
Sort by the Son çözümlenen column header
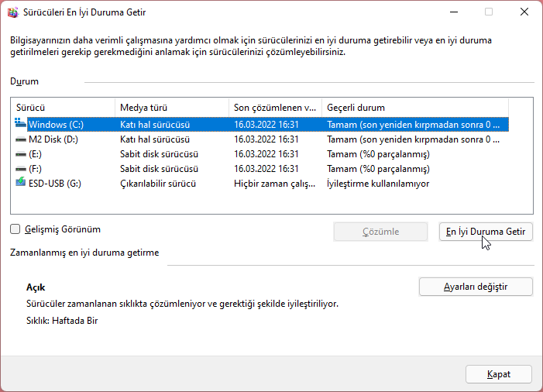(x=275, y=108)
